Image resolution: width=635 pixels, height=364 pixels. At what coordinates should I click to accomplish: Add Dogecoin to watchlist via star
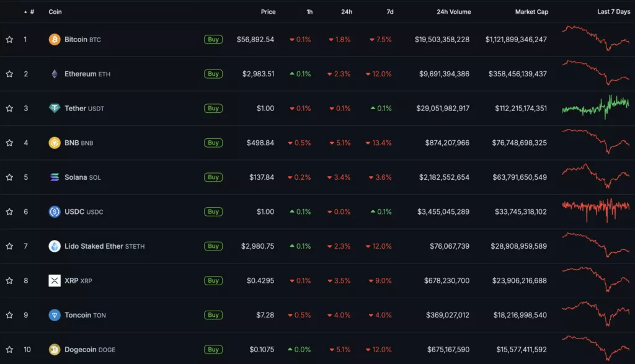point(9,349)
